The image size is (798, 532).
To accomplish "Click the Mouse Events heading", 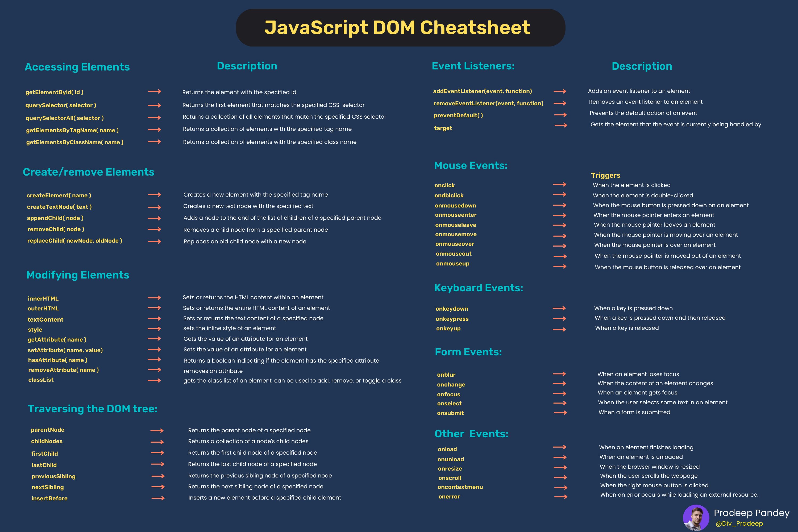I will [471, 165].
